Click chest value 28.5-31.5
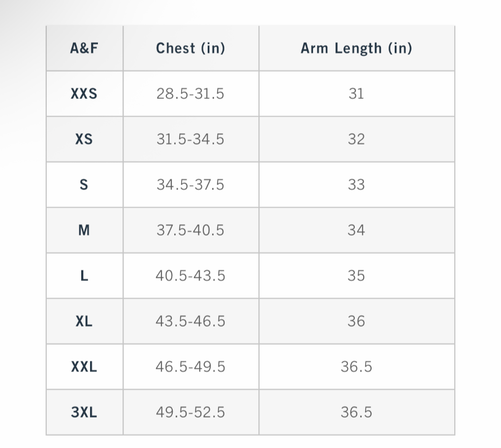This screenshot has height=448, width=501. point(190,93)
